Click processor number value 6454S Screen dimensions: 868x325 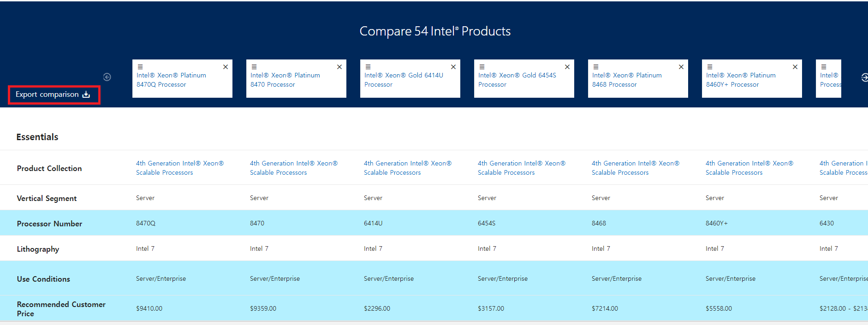pyautogui.click(x=487, y=223)
